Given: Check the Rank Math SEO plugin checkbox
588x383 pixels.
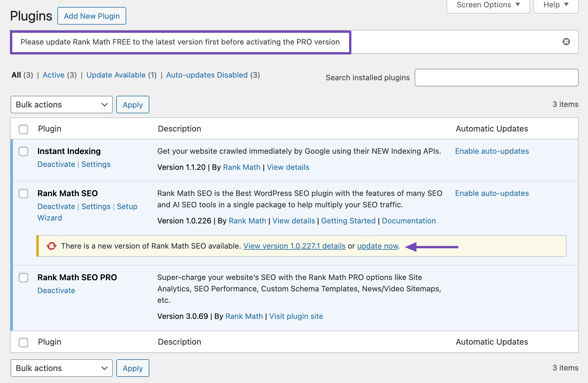Looking at the screenshot, I should (x=23, y=194).
